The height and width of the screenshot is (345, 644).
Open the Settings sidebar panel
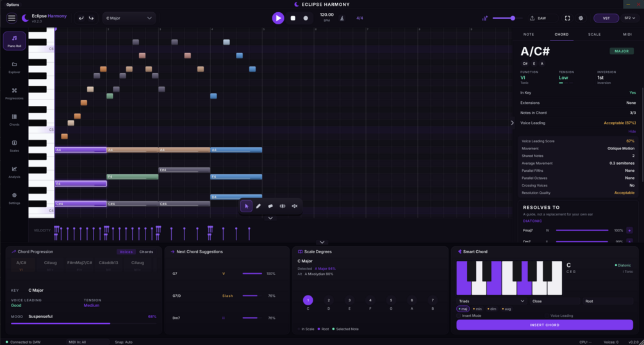(14, 198)
